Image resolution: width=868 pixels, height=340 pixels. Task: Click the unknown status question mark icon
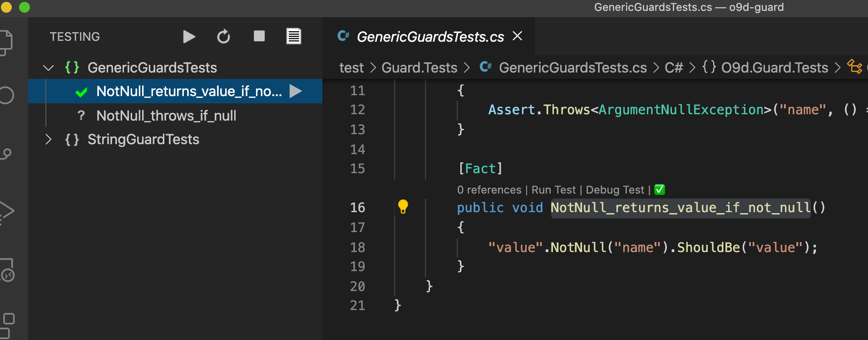coord(81,116)
